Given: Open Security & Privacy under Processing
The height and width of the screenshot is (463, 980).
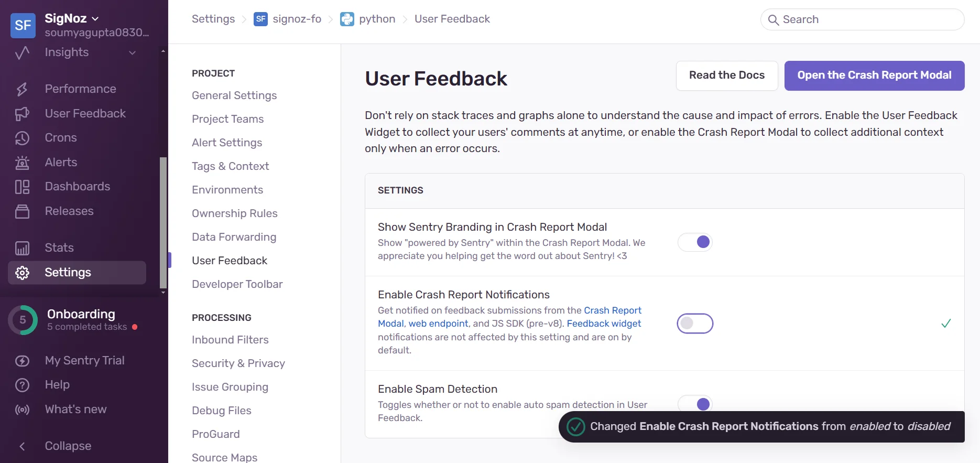Looking at the screenshot, I should [238, 363].
